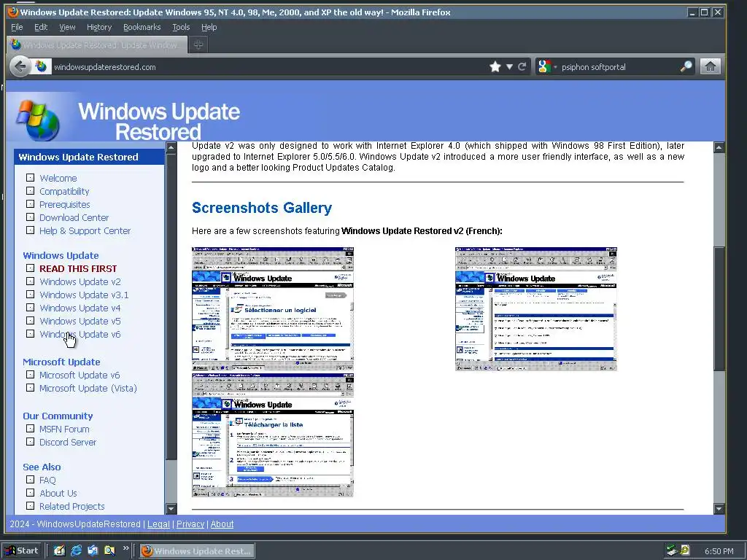Click the About footer link
Viewport: 747px width, 560px height.
point(222,524)
